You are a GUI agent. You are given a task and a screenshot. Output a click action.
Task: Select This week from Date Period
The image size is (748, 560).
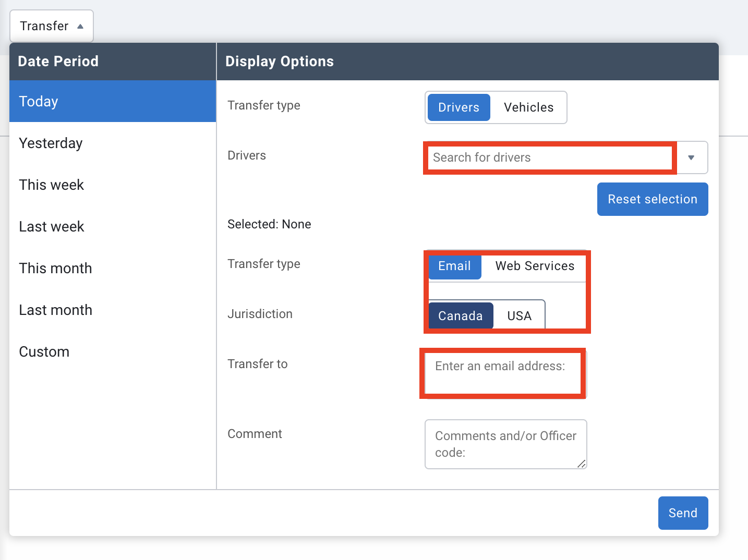coord(51,185)
